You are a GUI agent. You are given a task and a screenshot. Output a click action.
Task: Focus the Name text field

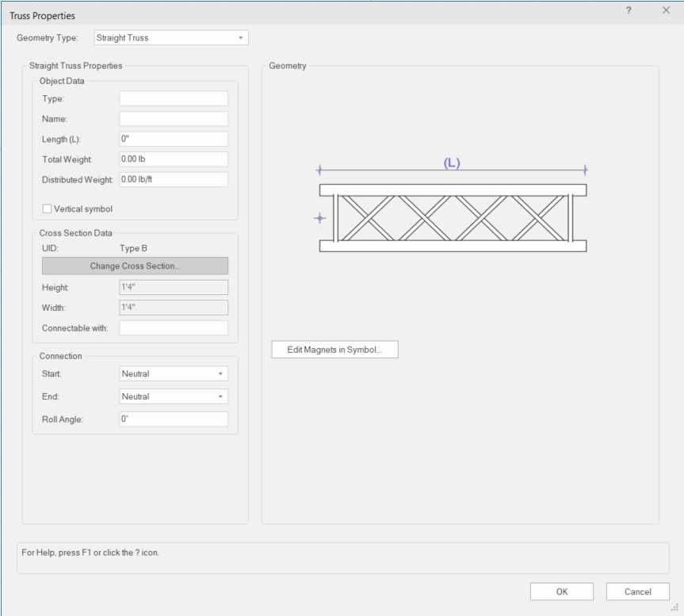[x=174, y=119]
